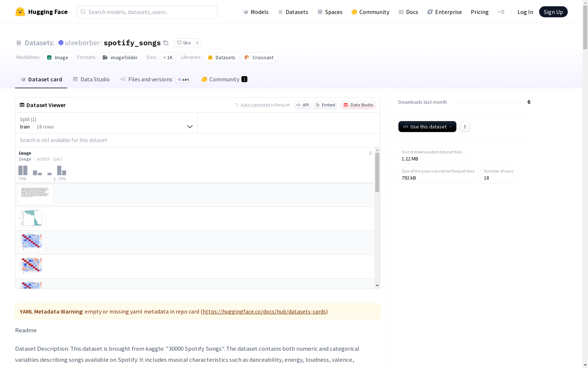Click the Hugging Face logo icon

pyautogui.click(x=20, y=12)
